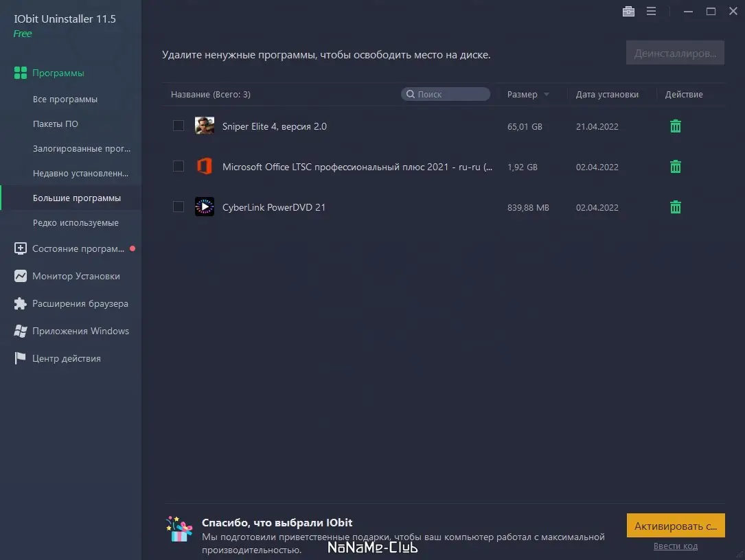Open the toolbox briefcase icon
745x560 pixels.
pos(628,12)
